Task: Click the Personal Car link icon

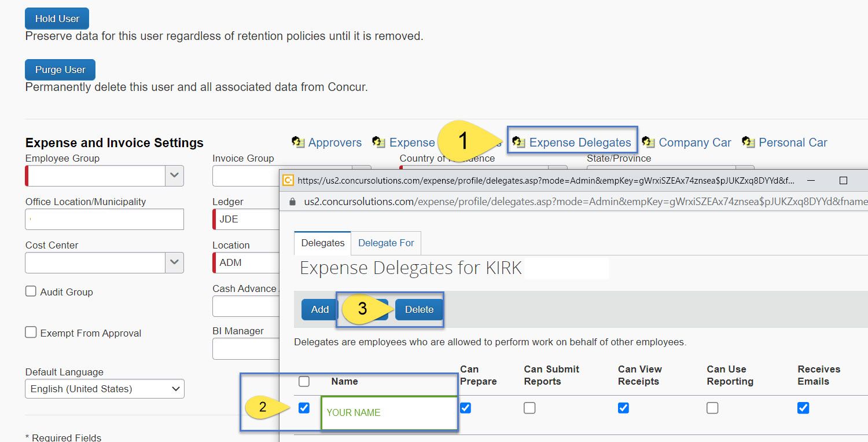Action: point(749,142)
